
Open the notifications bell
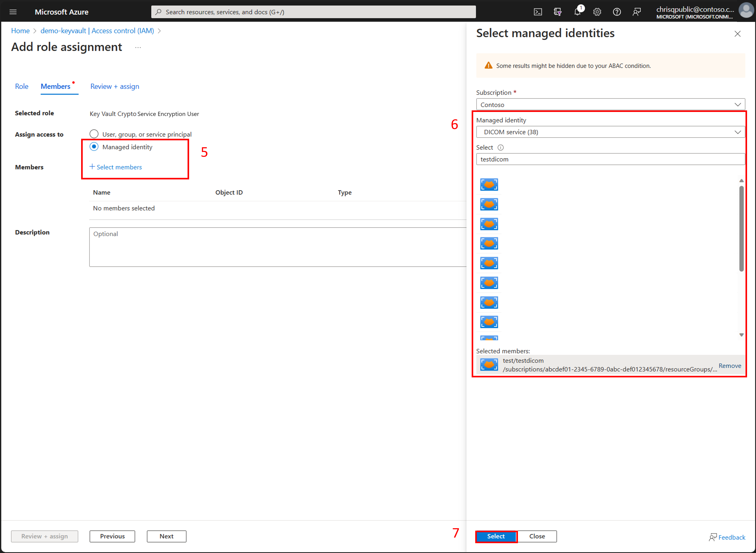(x=577, y=12)
